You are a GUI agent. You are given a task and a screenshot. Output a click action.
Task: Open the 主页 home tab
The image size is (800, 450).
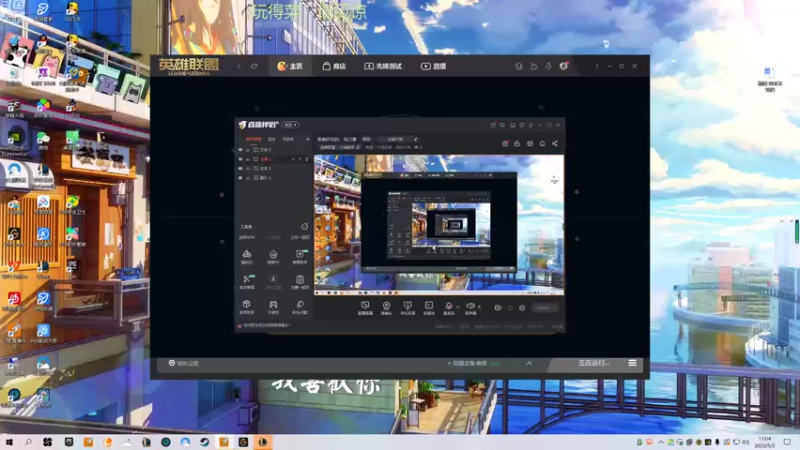[x=290, y=66]
